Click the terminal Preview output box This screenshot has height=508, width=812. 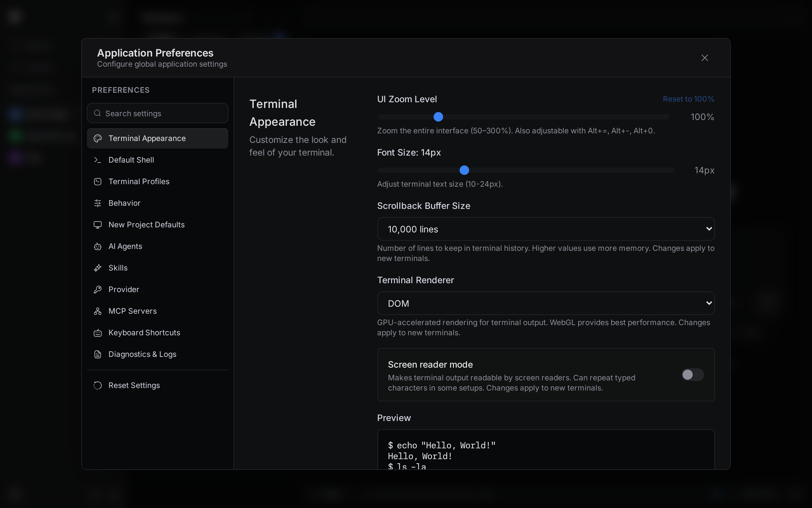[546, 450]
